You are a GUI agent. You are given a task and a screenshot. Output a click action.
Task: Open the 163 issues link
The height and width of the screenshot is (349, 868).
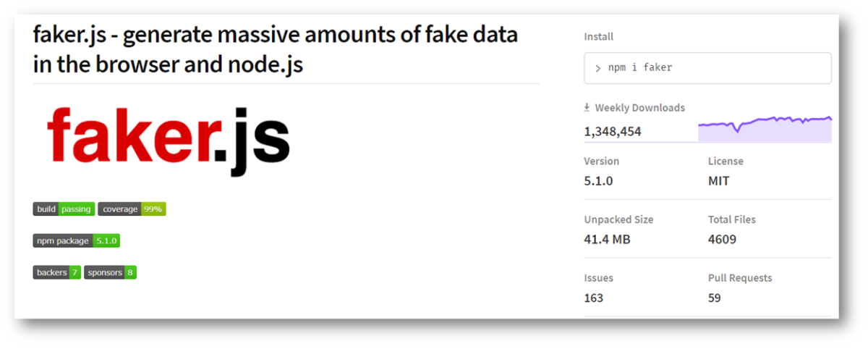pos(593,298)
